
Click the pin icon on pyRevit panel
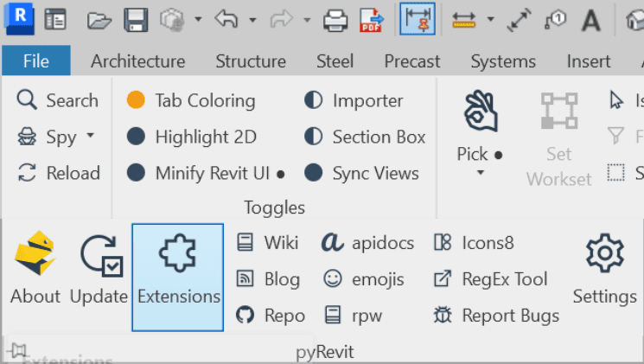pyautogui.click(x=18, y=351)
